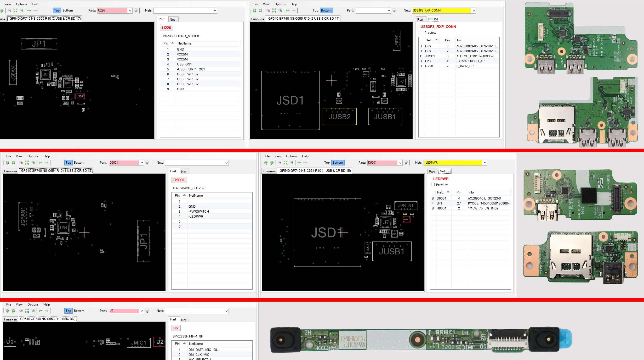Open empty Parts dropdown in USB3P3_RXP_CONN window
The width and height of the screenshot is (644, 360).
(x=389, y=10)
